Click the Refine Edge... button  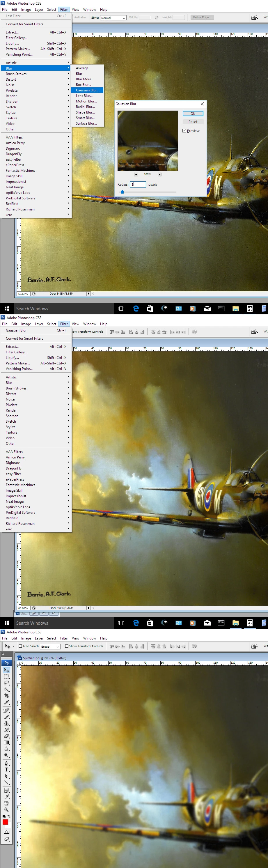tap(202, 17)
